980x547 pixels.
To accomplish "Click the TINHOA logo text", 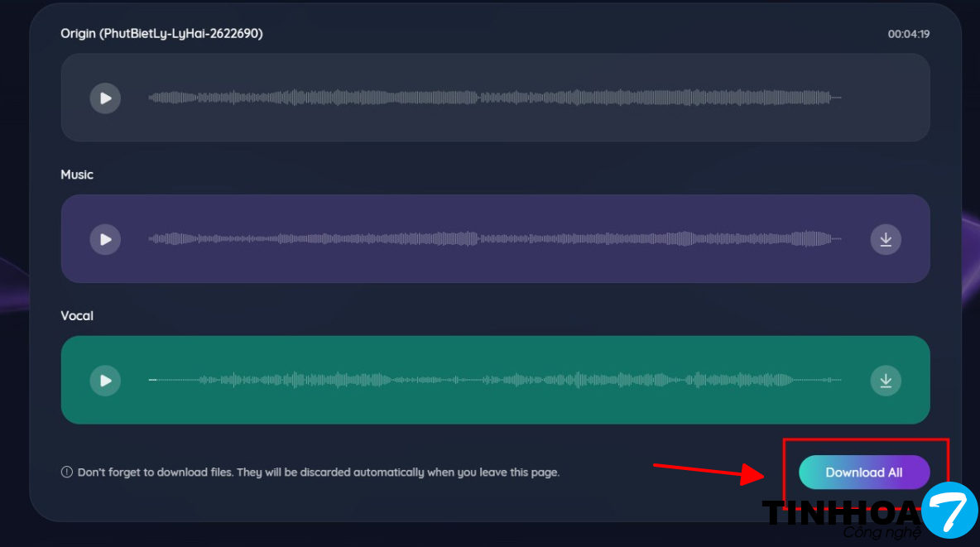I will pyautogui.click(x=840, y=513).
